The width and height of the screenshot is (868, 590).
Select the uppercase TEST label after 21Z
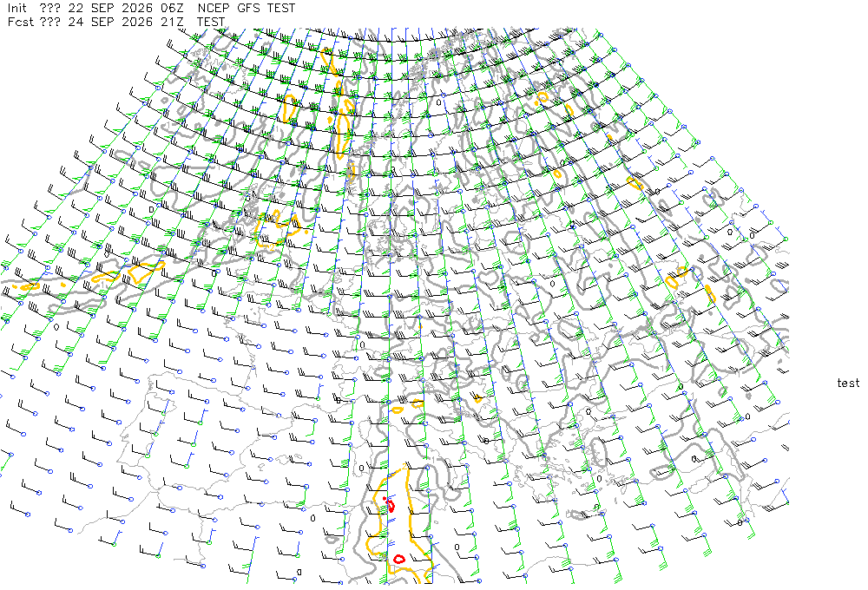(x=210, y=22)
